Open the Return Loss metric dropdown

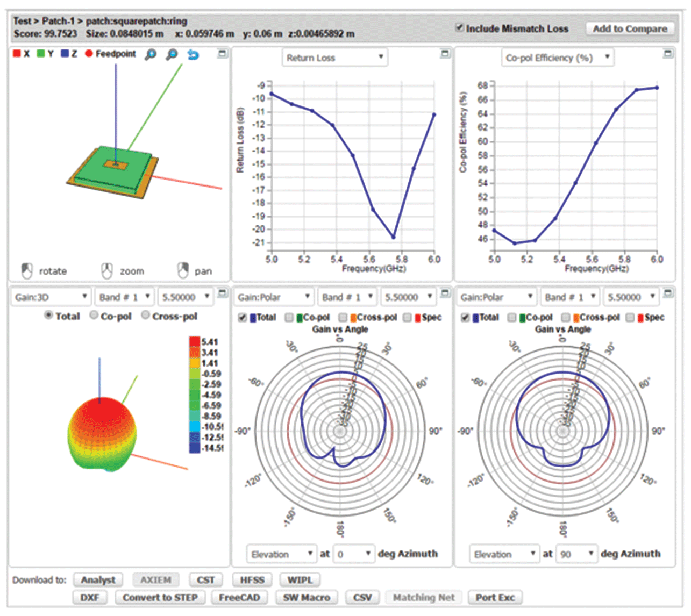(334, 58)
